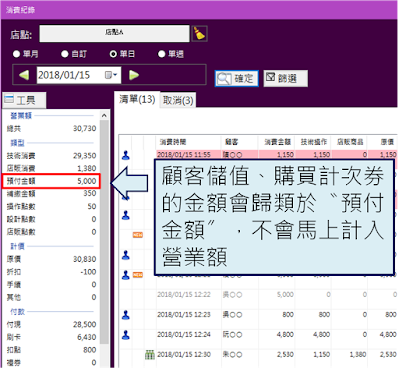The height and width of the screenshot is (368, 399).
Task: Click the 操作點數 50 entry
Action: 51,206
